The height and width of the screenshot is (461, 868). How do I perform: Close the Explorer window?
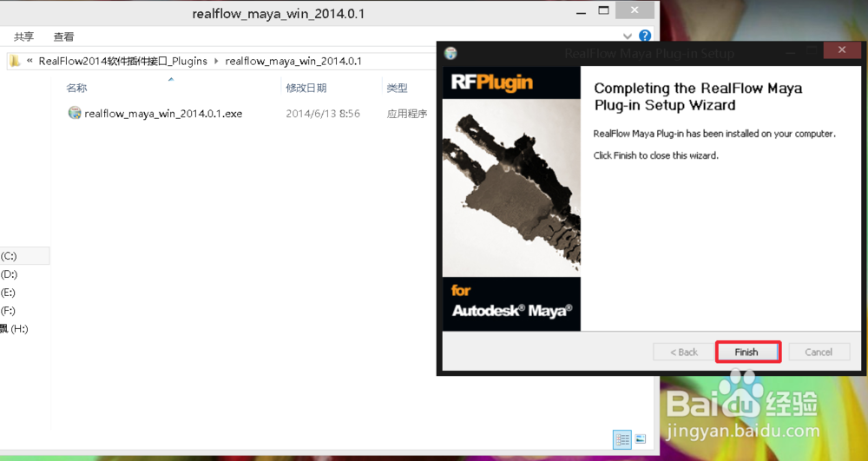tap(635, 10)
